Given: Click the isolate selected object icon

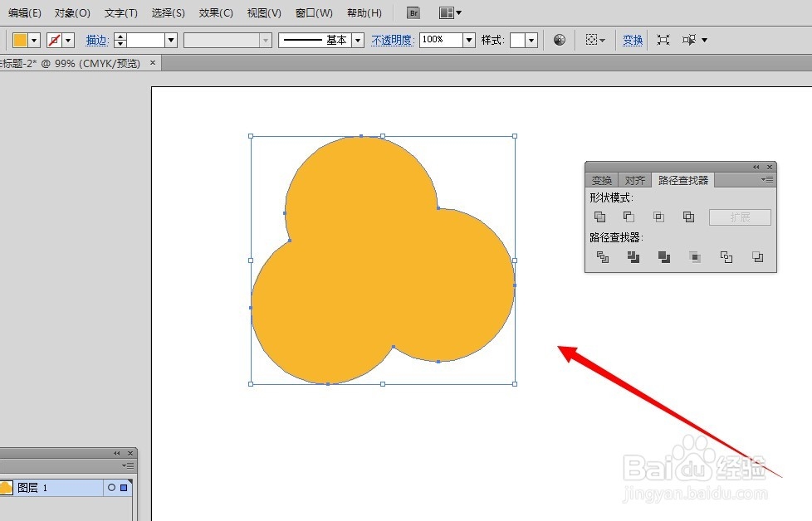Looking at the screenshot, I should click(663, 40).
